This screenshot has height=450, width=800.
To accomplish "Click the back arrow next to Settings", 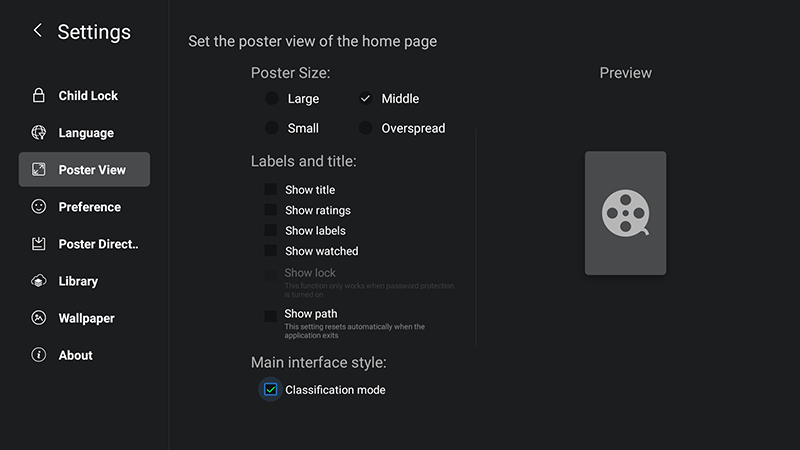I will click(x=38, y=31).
